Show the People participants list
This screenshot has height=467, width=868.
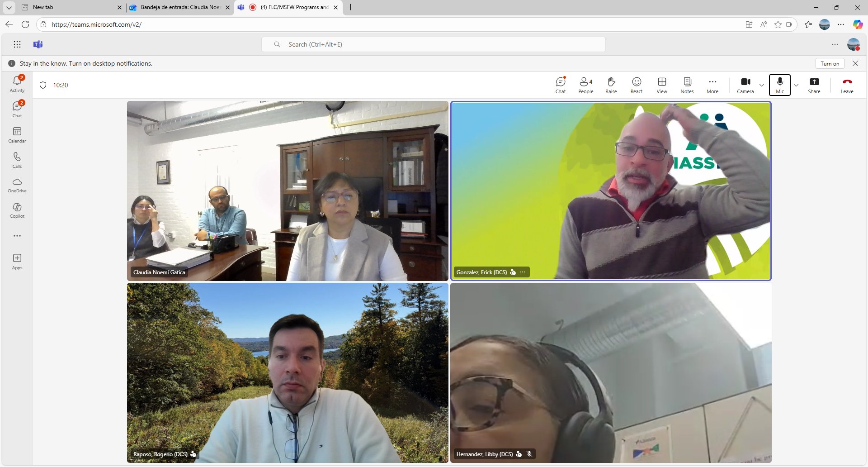(585, 85)
